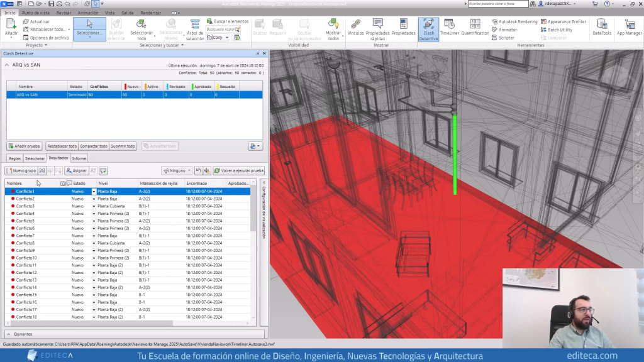Screen dimensions: 644x362
Task: Switch to Punto de vista tab
Action: pos(36,13)
